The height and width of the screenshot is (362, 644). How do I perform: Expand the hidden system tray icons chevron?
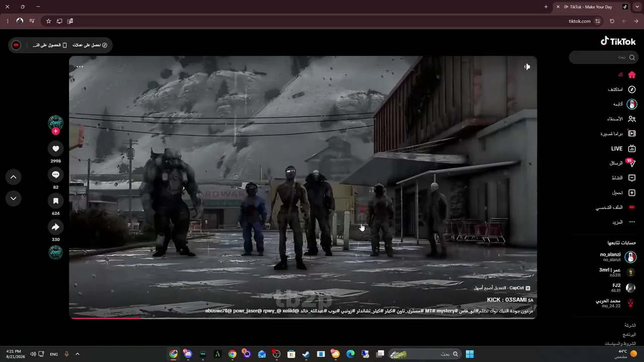77,354
